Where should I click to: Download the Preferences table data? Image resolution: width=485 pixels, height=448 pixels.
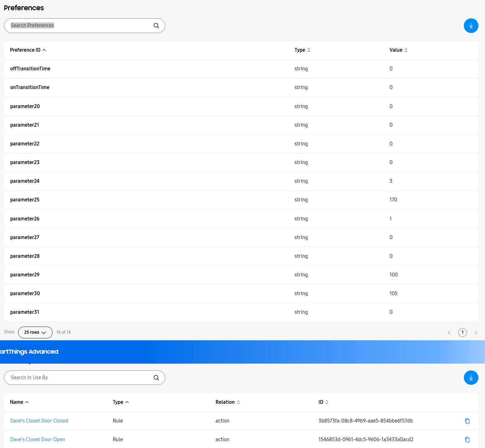click(471, 26)
